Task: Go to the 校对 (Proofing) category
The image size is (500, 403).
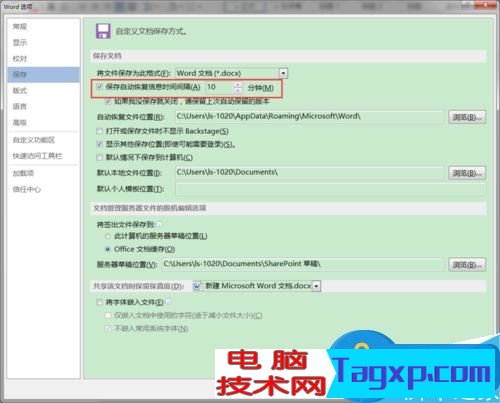Action: point(20,59)
